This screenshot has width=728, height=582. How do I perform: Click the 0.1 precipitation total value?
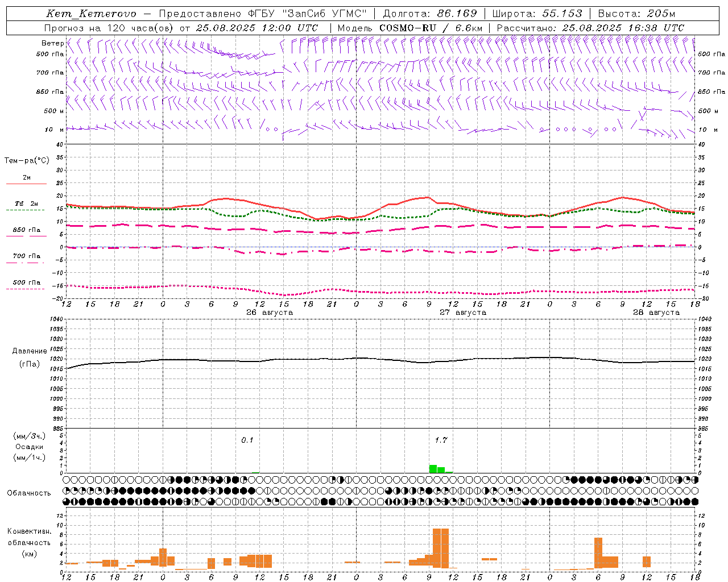click(x=247, y=440)
